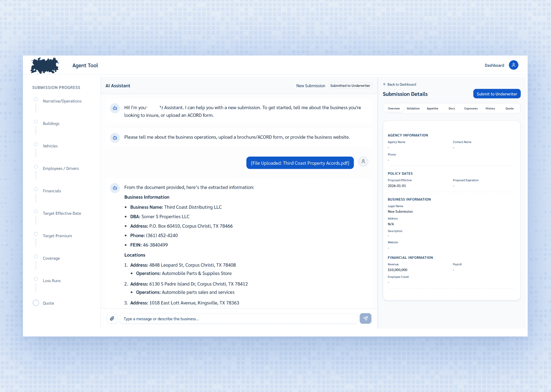Viewport: 551px width, 392px height.
Task: Click the uploaded Third Coast Property Acords.pdf message
Action: pyautogui.click(x=300, y=163)
